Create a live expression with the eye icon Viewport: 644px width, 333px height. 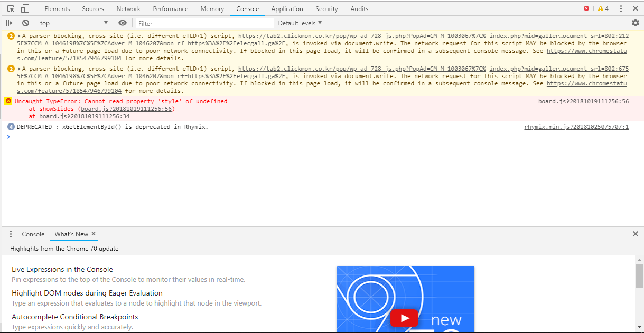(x=123, y=23)
